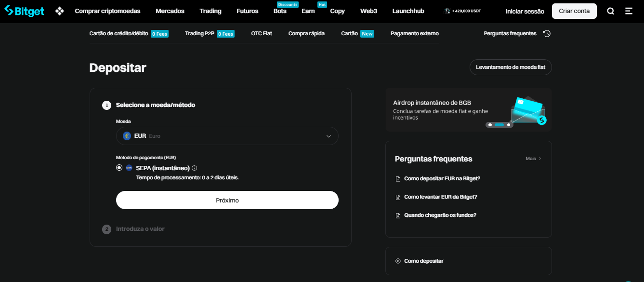This screenshot has width=644, height=282.
Task: Open the hamburger menu icon
Action: point(629,11)
